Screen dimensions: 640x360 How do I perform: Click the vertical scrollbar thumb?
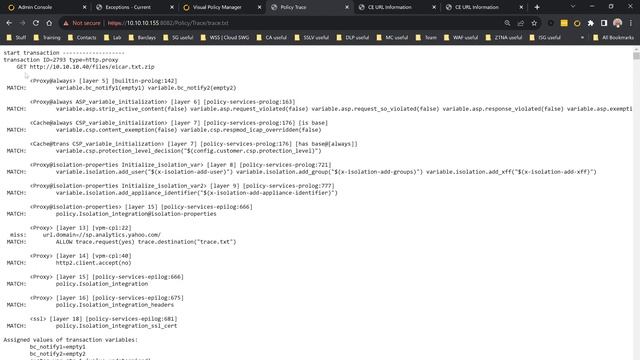tap(636, 56)
